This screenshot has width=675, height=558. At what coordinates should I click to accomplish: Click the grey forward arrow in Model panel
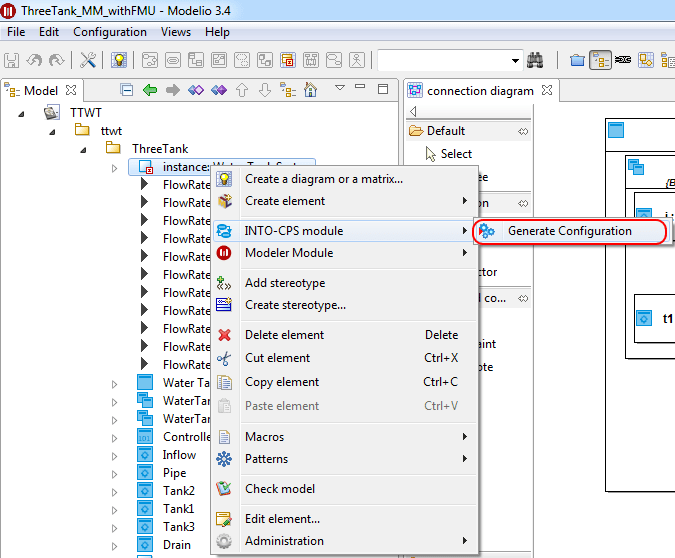point(173,90)
